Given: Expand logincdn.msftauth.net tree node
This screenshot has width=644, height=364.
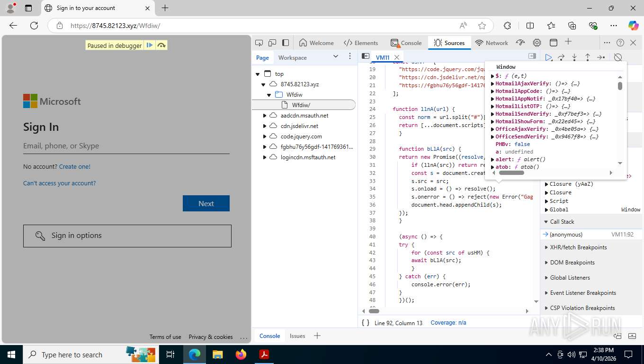Looking at the screenshot, I should [x=265, y=157].
